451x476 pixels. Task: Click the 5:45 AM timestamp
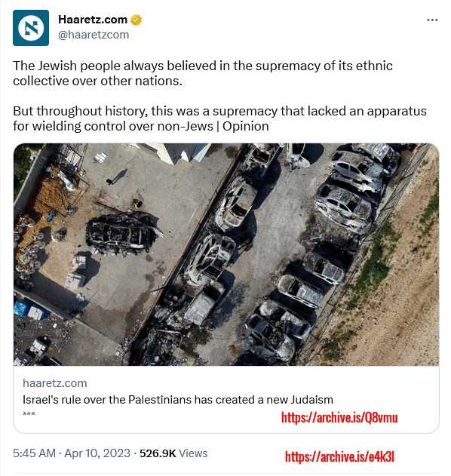[x=34, y=453]
